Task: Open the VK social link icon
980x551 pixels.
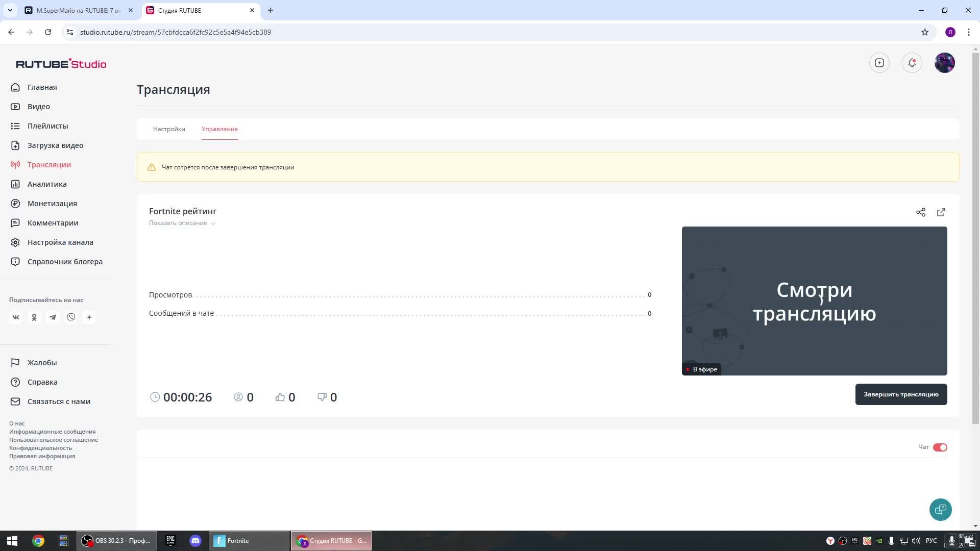Action: [x=16, y=317]
